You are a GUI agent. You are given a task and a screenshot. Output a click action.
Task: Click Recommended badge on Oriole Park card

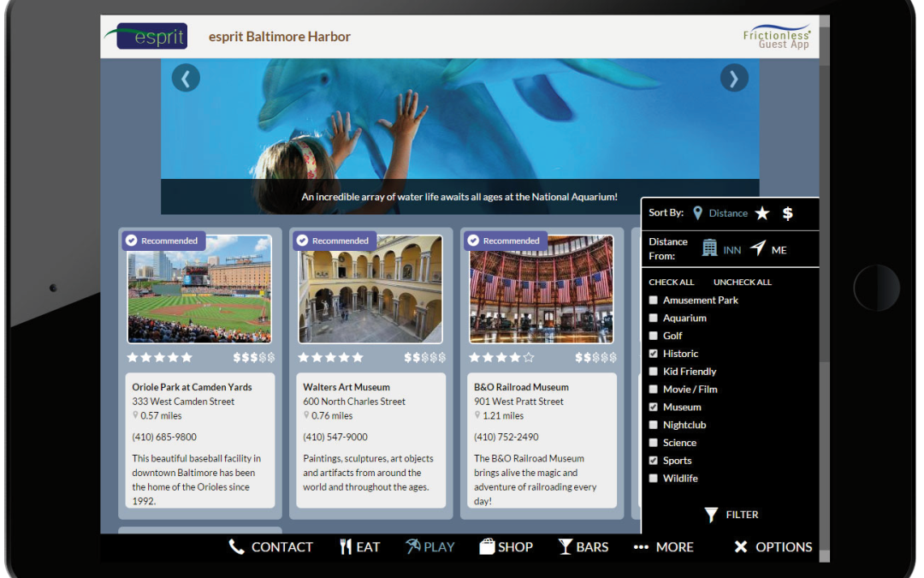coord(163,241)
